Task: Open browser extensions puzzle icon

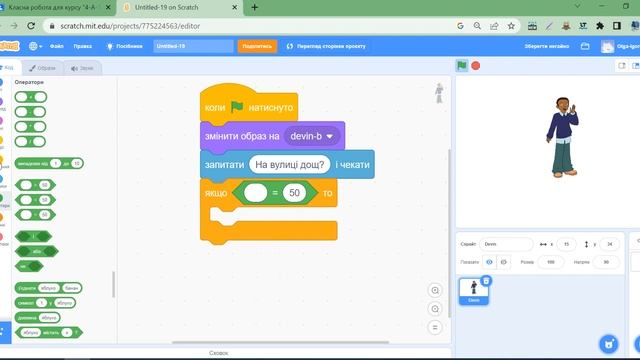Action: point(600,26)
